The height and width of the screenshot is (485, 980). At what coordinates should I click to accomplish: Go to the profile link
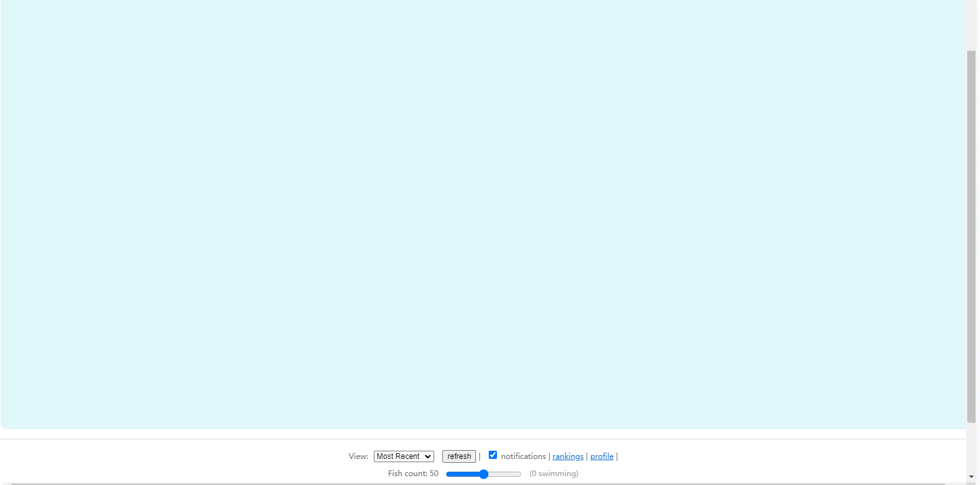tap(601, 456)
